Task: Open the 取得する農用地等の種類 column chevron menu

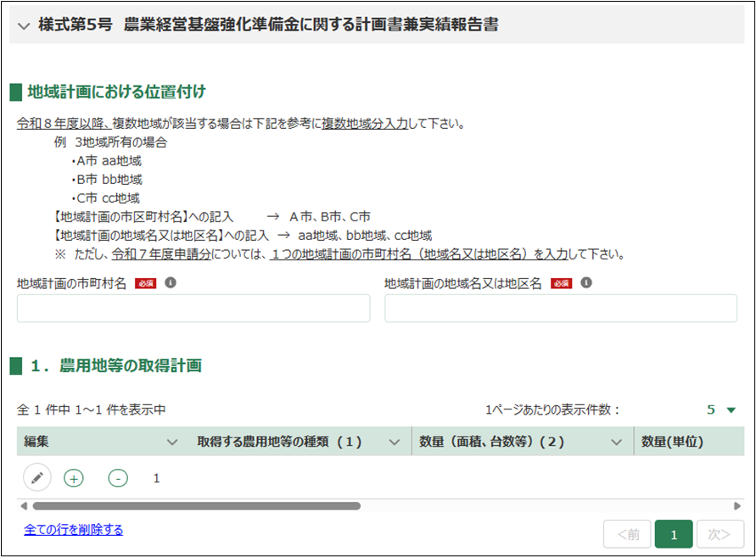Action: point(394,442)
